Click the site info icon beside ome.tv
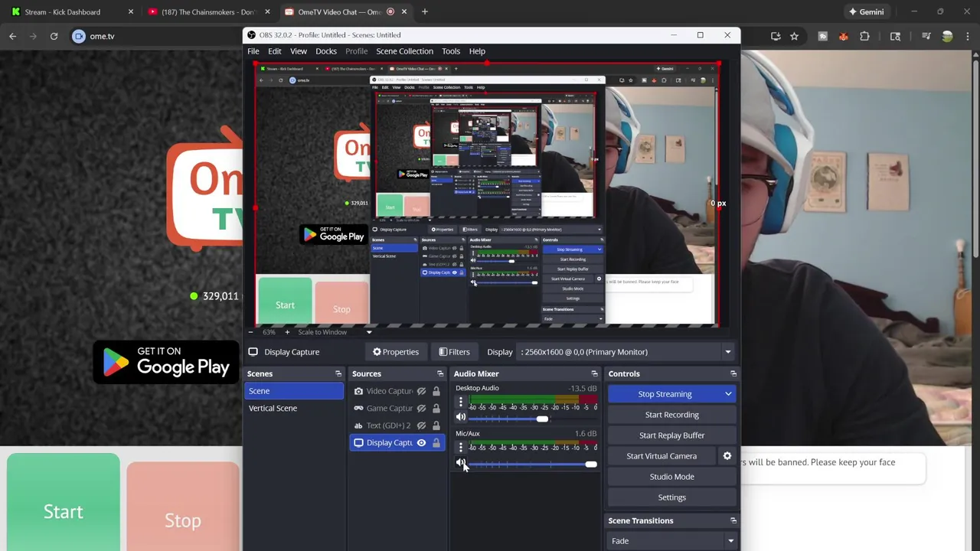This screenshot has width=980, height=551. [79, 36]
